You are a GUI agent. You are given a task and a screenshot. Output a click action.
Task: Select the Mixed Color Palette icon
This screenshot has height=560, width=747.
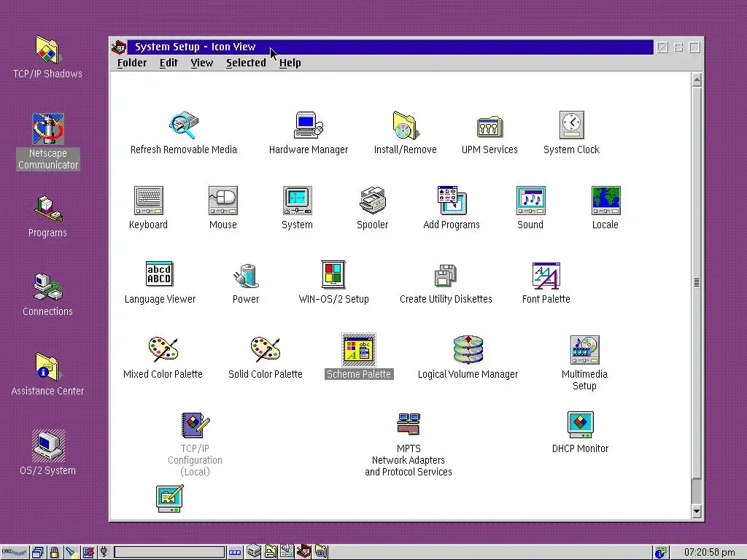tap(163, 349)
